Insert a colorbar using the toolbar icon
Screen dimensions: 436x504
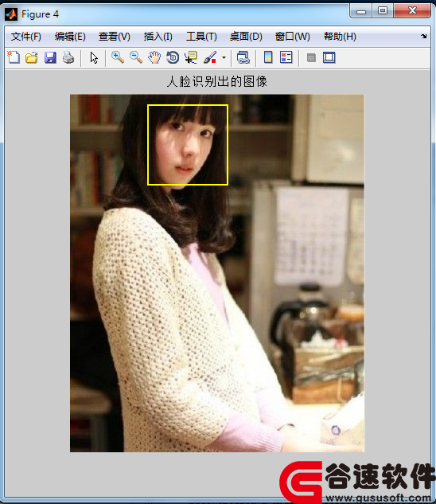[x=268, y=57]
